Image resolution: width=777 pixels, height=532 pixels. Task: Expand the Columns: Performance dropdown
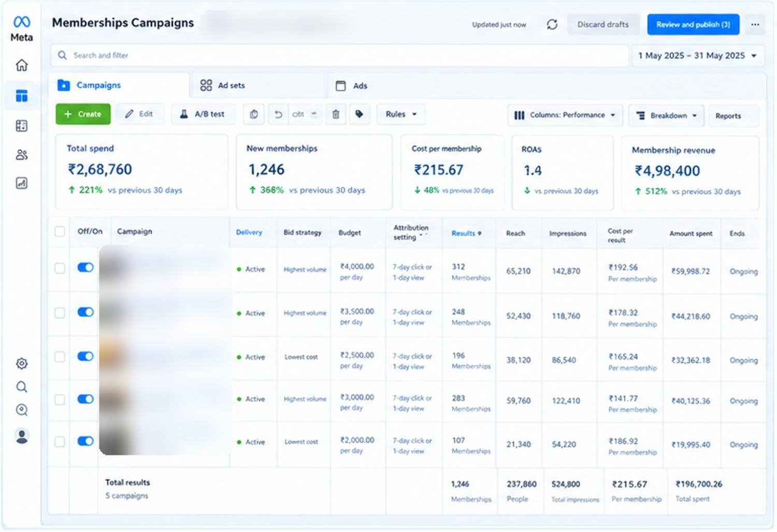(x=566, y=115)
